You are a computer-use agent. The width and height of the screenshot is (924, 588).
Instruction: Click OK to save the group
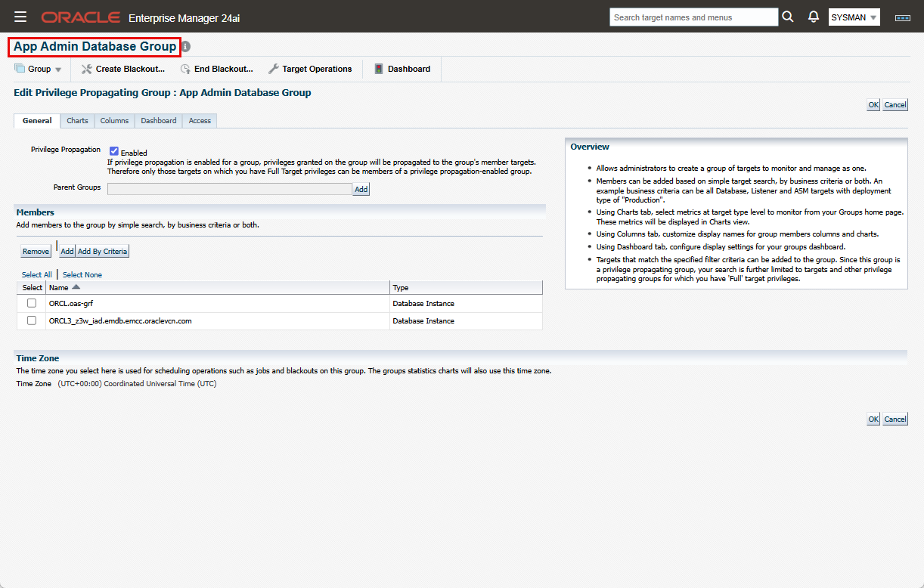coord(873,104)
